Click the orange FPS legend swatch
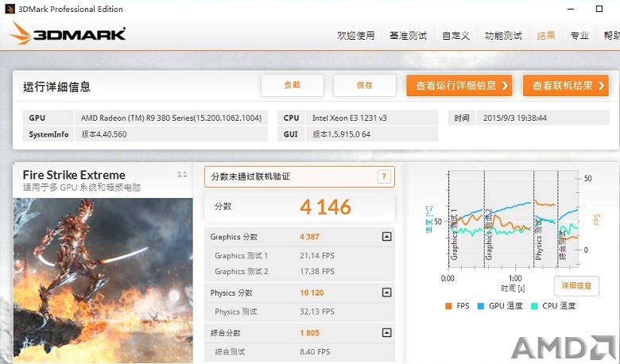This screenshot has height=364, width=620. point(448,306)
